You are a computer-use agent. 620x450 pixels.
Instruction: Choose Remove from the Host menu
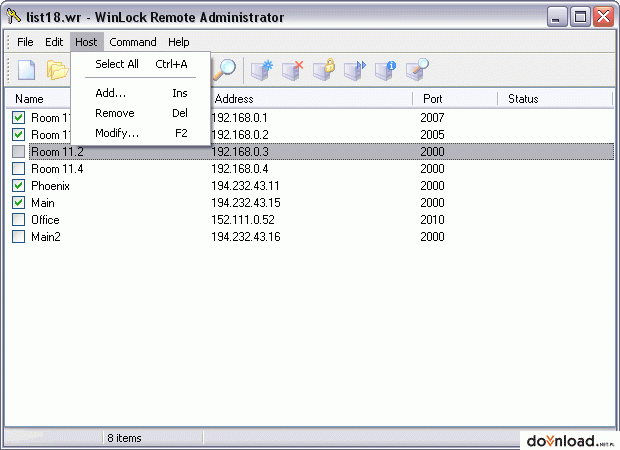[141, 113]
